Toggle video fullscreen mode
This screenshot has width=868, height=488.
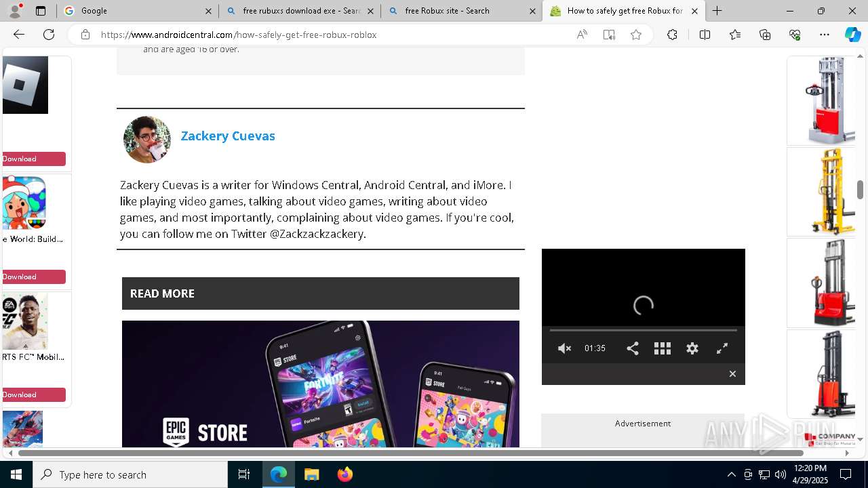pyautogui.click(x=722, y=348)
